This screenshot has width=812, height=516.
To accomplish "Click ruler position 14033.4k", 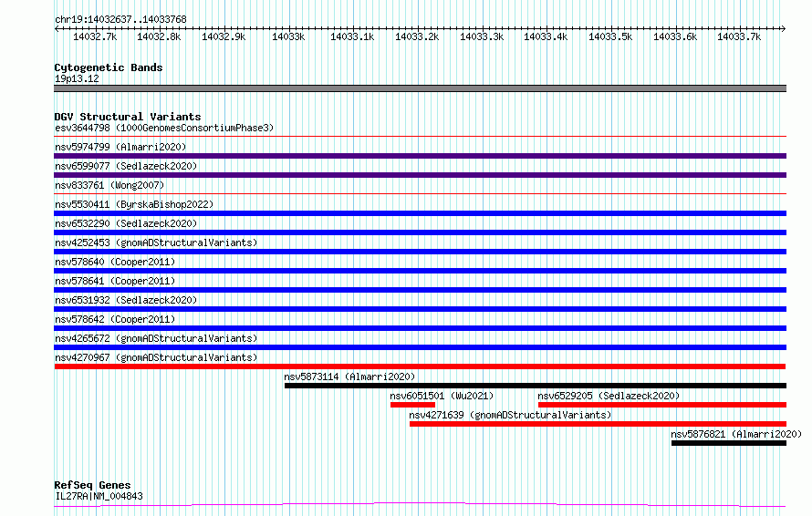I will coord(546,36).
